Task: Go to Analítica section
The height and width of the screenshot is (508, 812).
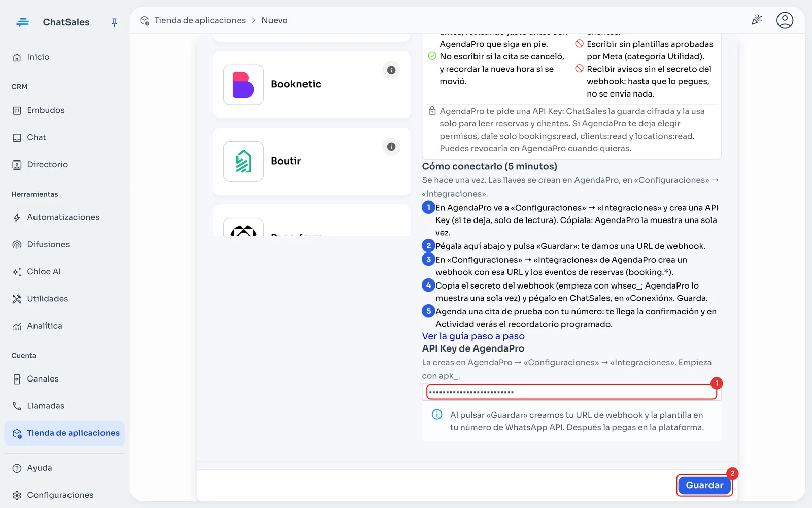Action: click(x=65, y=326)
